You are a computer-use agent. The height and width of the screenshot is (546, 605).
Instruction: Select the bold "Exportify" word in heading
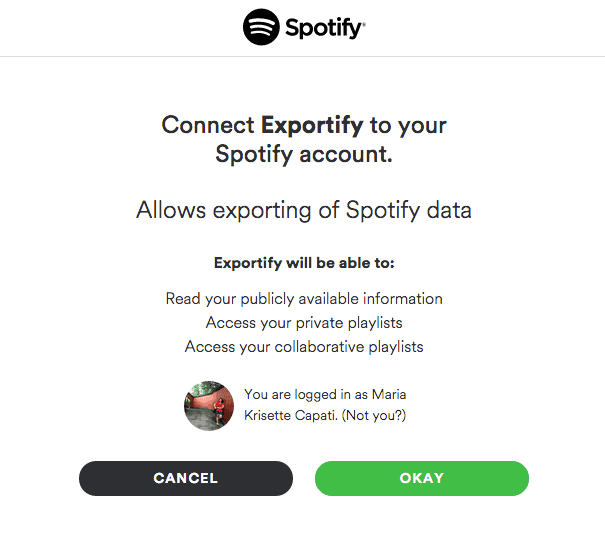[x=312, y=126]
